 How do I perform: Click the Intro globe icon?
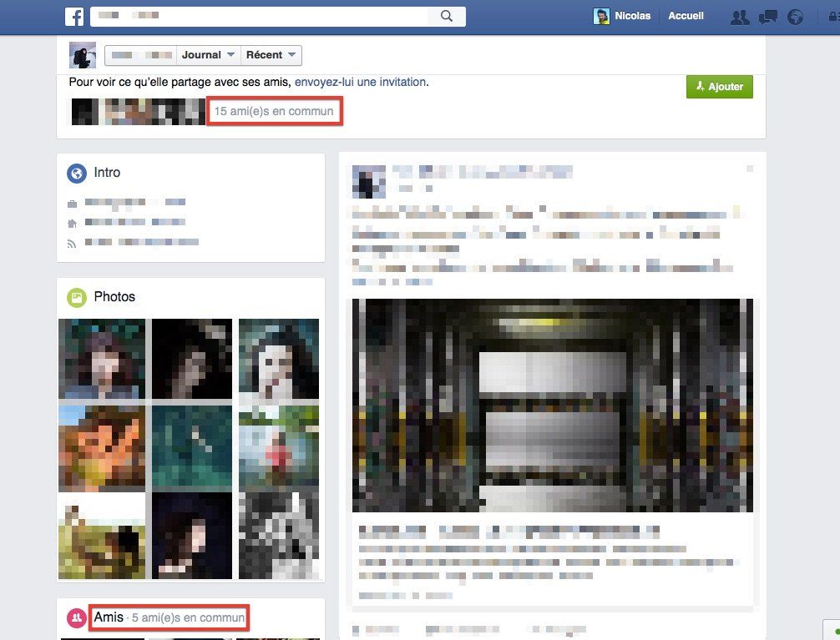click(77, 173)
